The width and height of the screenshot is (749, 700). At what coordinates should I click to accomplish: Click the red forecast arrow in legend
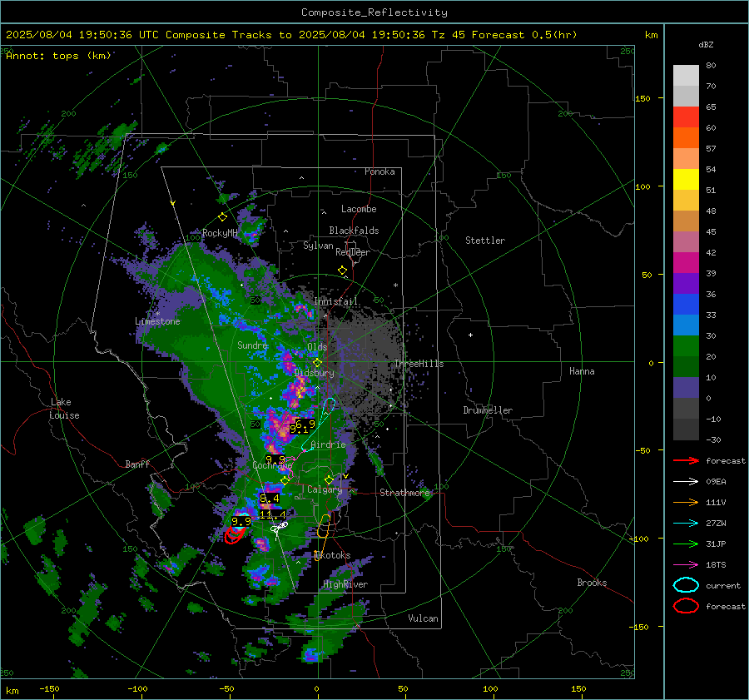pos(686,460)
